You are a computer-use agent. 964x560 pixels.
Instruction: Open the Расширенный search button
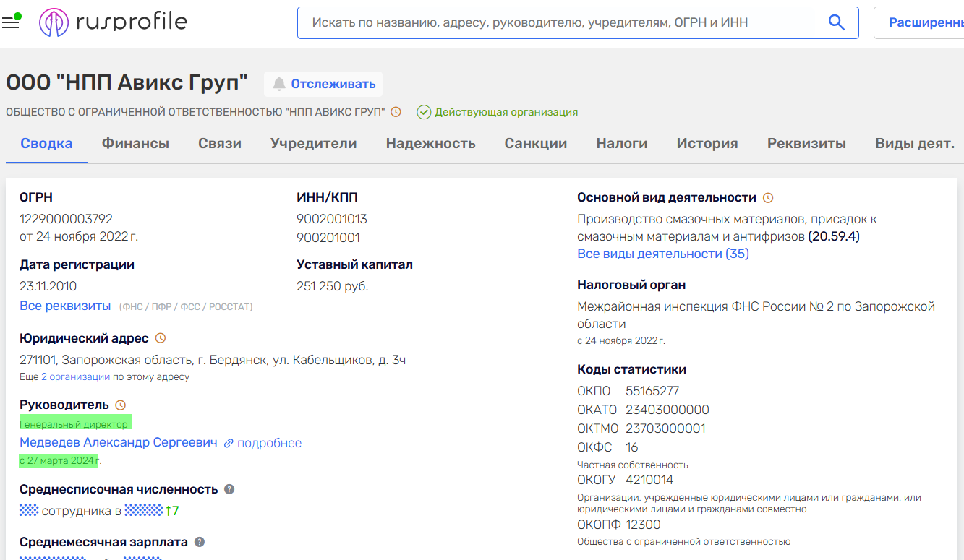tap(922, 22)
